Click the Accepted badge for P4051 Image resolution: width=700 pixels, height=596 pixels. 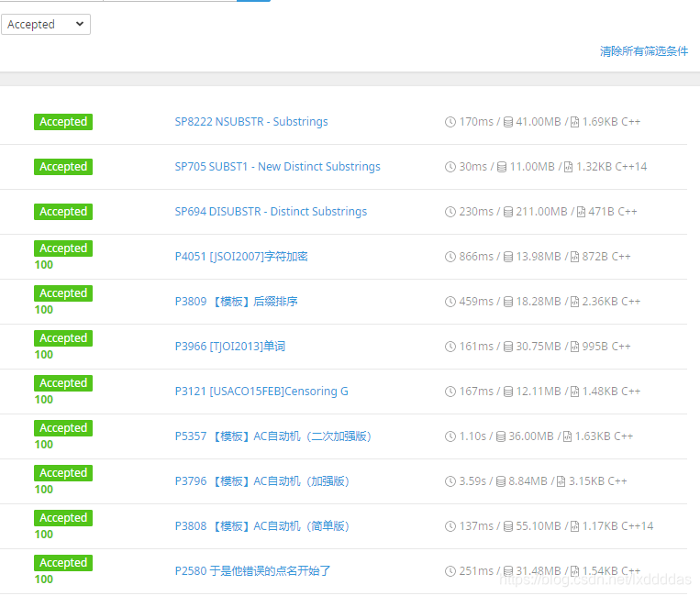tap(63, 248)
